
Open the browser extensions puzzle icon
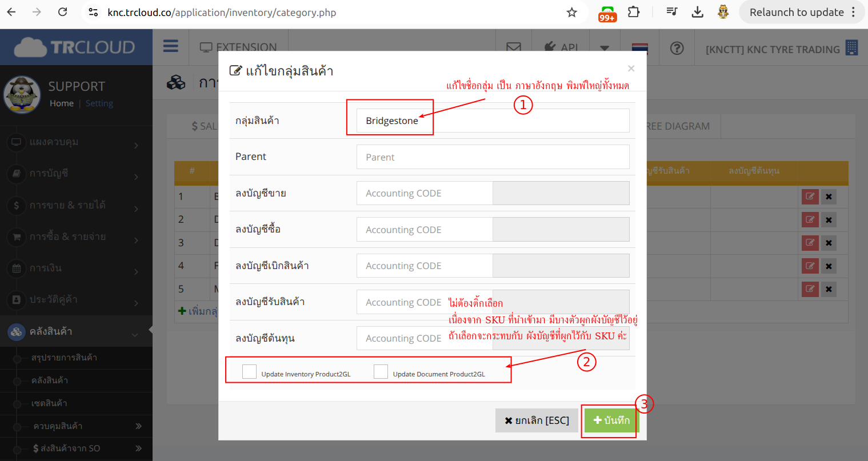coord(634,12)
